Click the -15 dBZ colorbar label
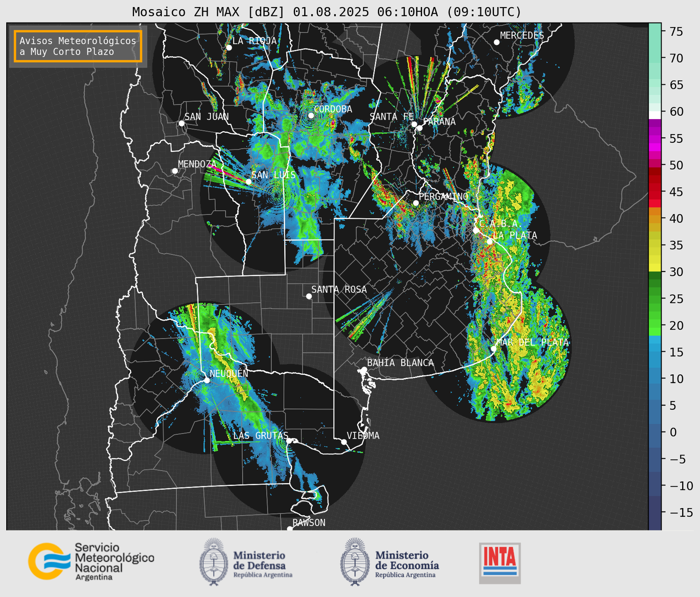The height and width of the screenshot is (597, 700). coord(681,512)
